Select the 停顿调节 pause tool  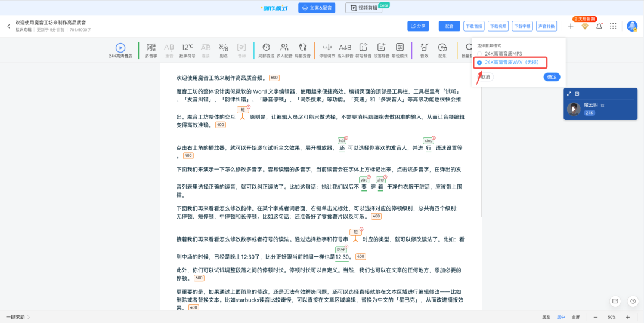(x=327, y=50)
